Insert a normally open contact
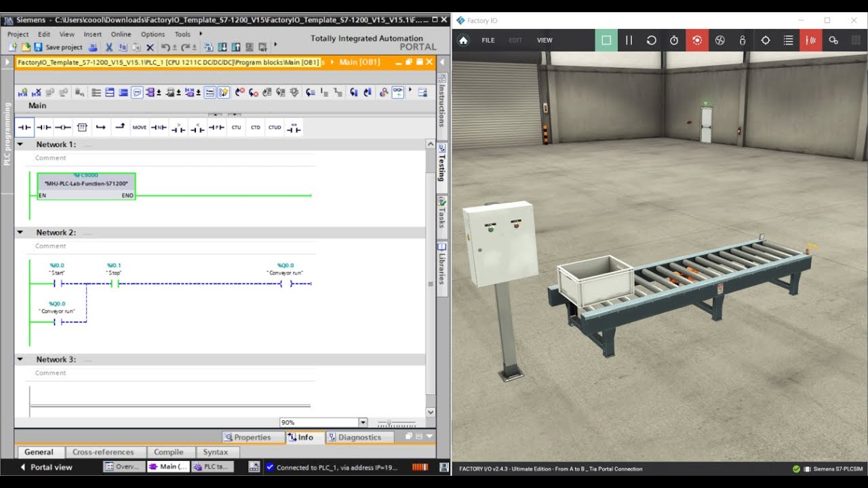The width and height of the screenshot is (868, 488). point(24,127)
